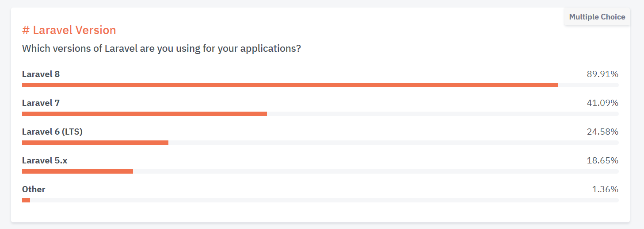The image size is (644, 229).
Task: Click the Laravel 6 (LTS) progress bar
Action: pyautogui.click(x=95, y=143)
